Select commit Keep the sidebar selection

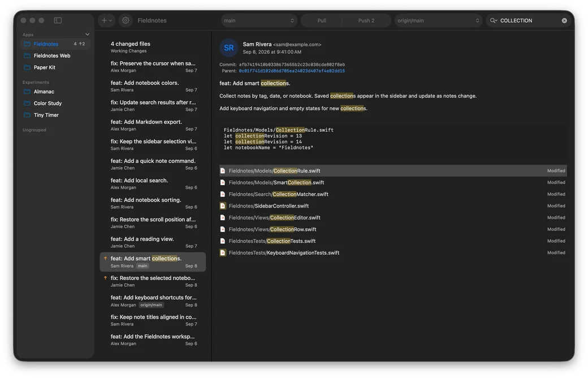pos(153,144)
